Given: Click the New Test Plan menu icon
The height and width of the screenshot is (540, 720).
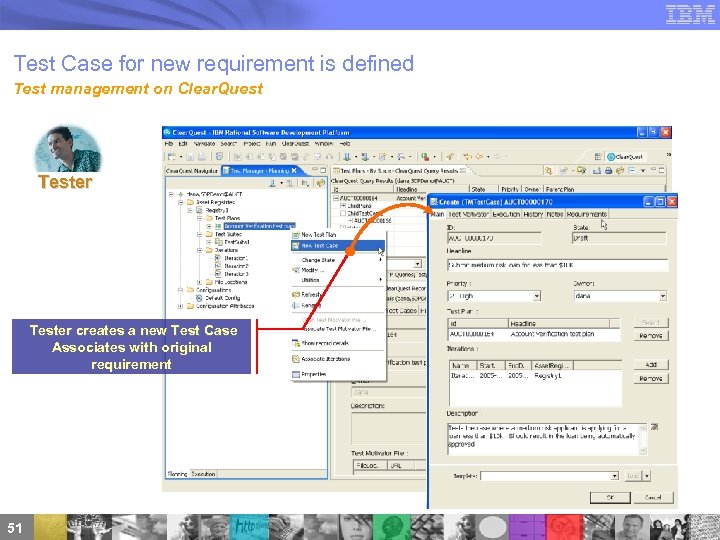Looking at the screenshot, I should pos(296,235).
